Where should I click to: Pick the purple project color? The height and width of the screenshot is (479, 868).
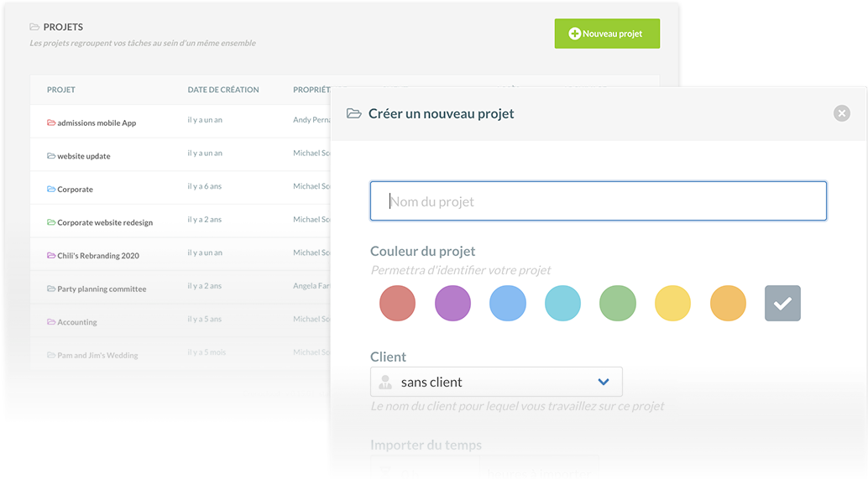452,303
